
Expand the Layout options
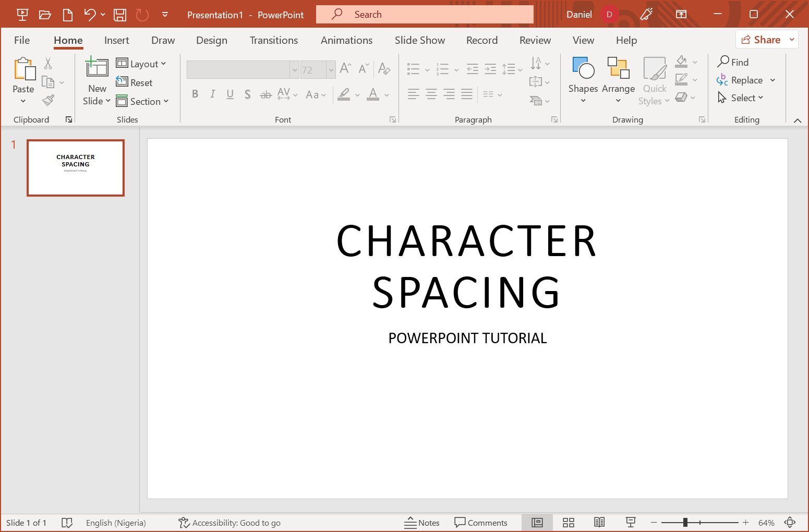point(142,63)
